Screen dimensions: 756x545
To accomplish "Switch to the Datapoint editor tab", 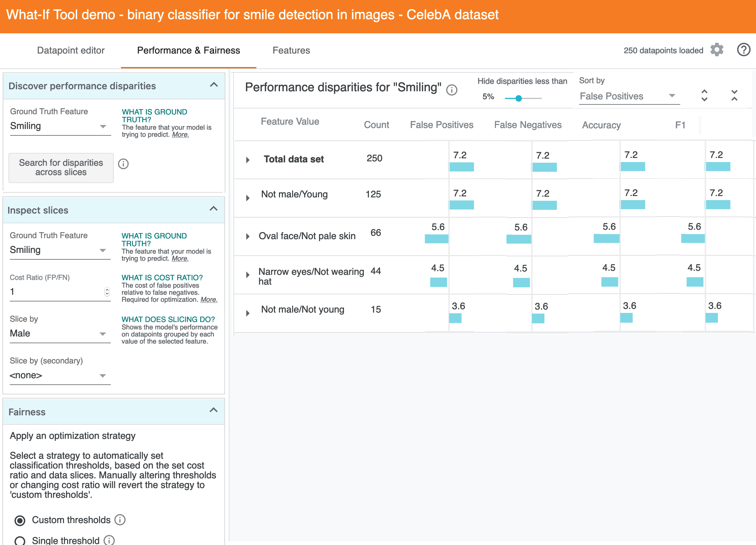I will pyautogui.click(x=71, y=51).
